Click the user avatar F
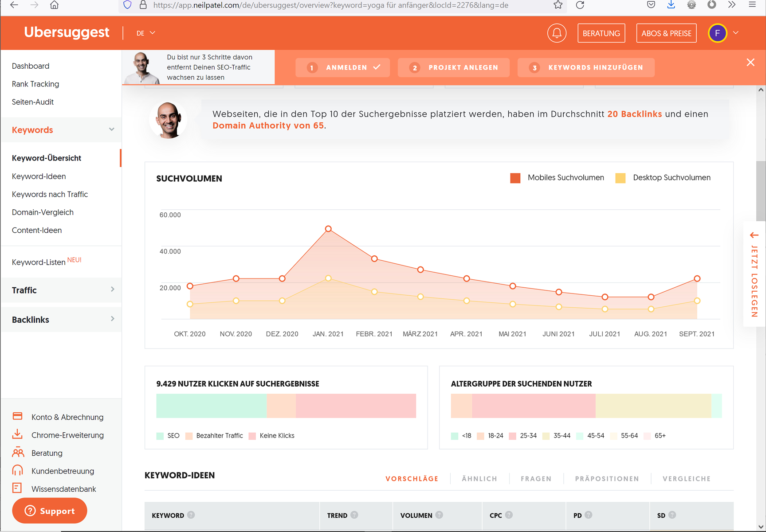 [717, 33]
